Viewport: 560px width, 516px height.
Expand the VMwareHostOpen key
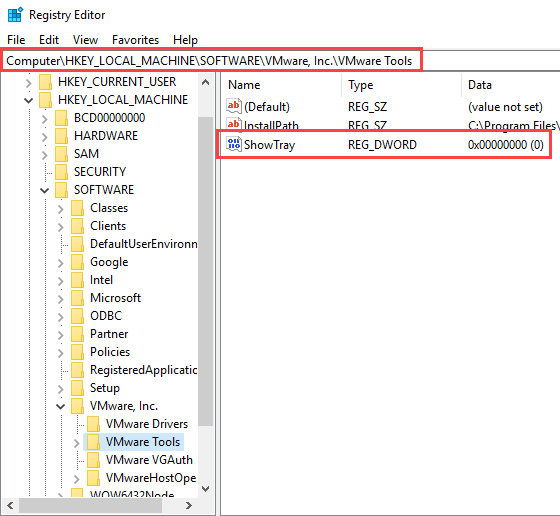tap(76, 479)
